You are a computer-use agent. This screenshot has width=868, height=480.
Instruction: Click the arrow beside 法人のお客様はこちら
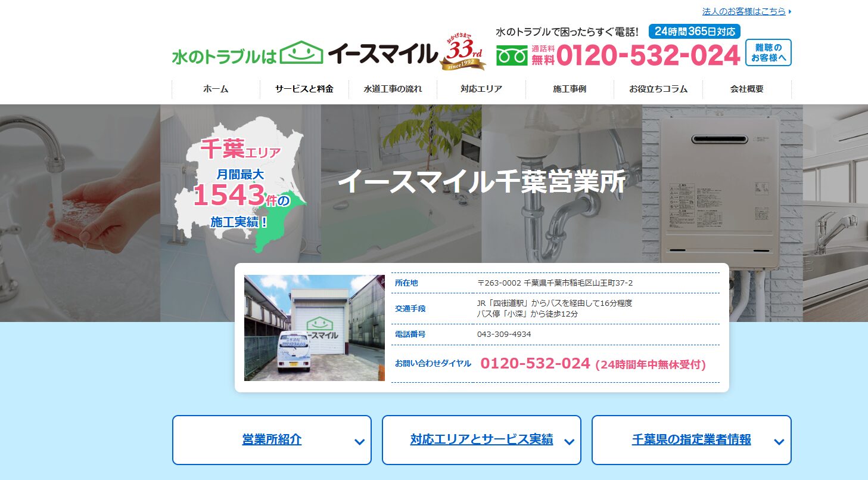tap(790, 11)
